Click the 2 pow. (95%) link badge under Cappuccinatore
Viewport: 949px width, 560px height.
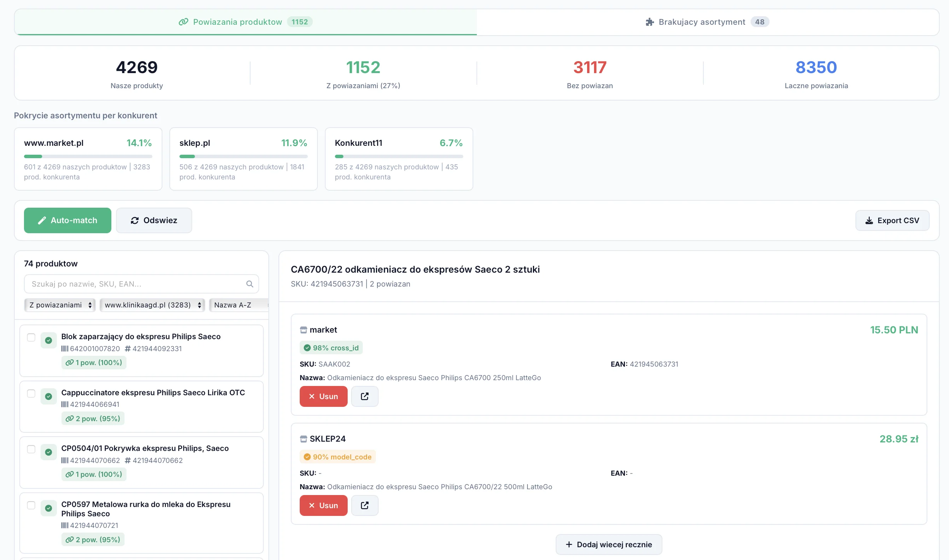[93, 418]
